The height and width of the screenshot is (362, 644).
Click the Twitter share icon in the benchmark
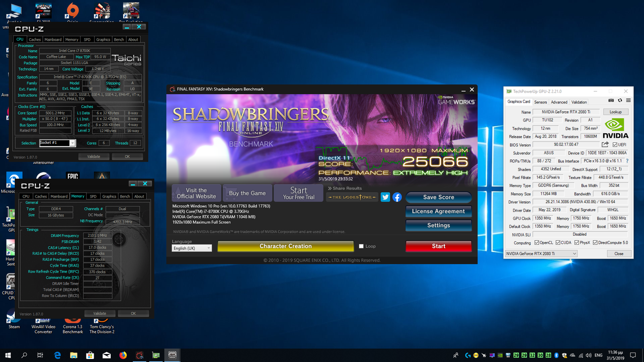point(385,197)
